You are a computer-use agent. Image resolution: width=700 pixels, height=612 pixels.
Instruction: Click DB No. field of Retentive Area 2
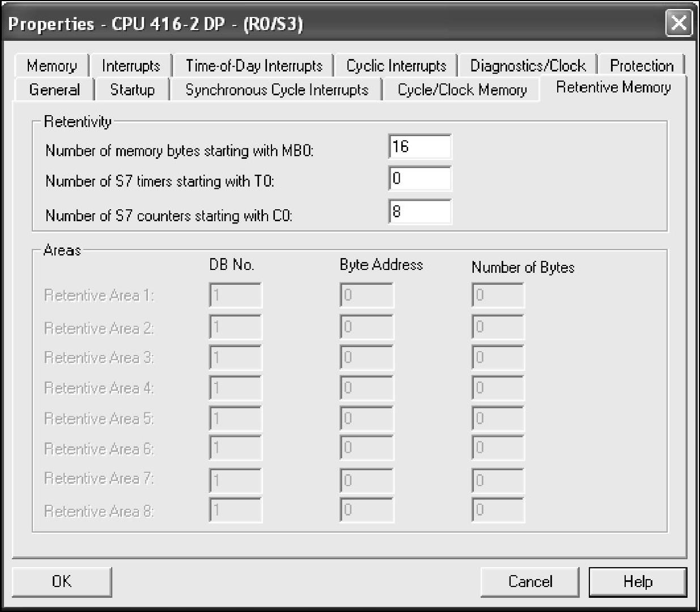(235, 327)
